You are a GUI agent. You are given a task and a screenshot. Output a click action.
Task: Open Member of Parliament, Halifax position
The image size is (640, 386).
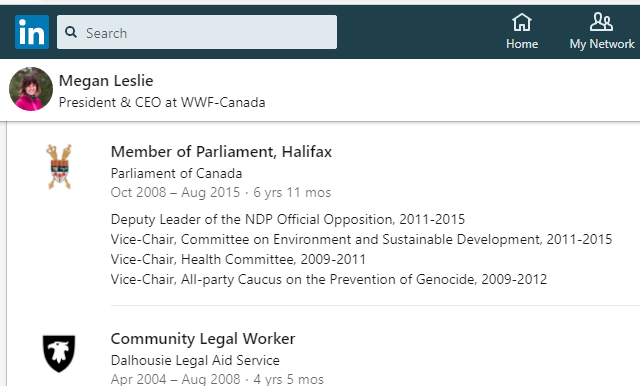point(221,152)
